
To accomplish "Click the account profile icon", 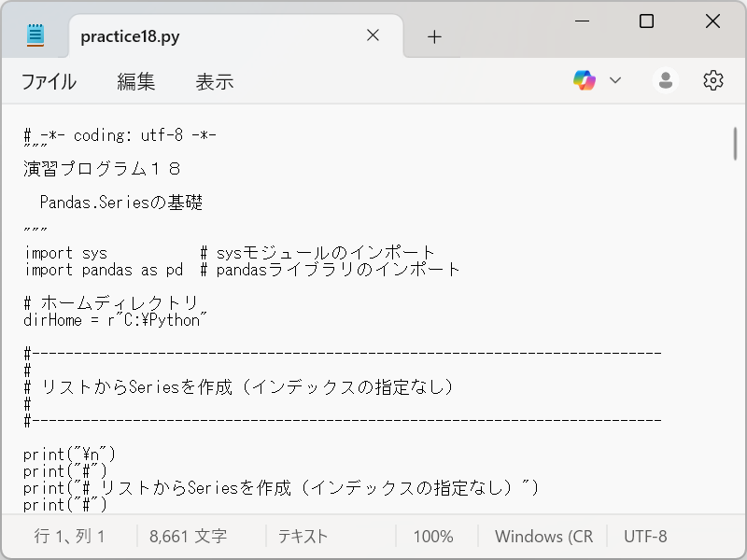I will tap(665, 80).
